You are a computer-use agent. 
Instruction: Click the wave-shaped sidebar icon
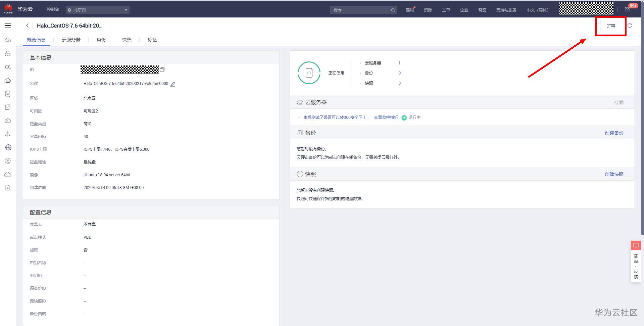pos(8,67)
